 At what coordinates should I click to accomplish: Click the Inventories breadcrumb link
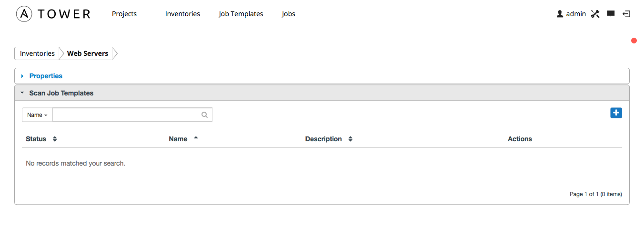click(x=37, y=53)
